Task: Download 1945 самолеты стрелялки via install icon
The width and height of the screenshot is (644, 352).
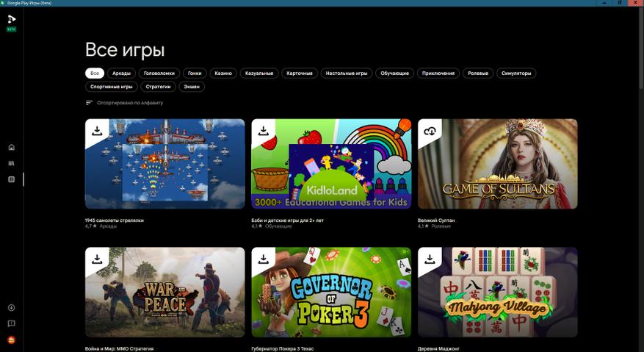Action: pos(97,131)
